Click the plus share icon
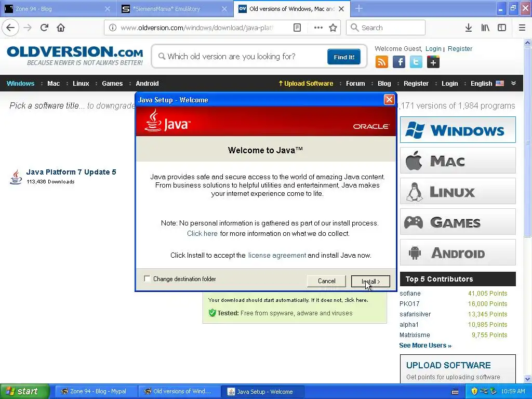532x399 pixels. coord(433,62)
